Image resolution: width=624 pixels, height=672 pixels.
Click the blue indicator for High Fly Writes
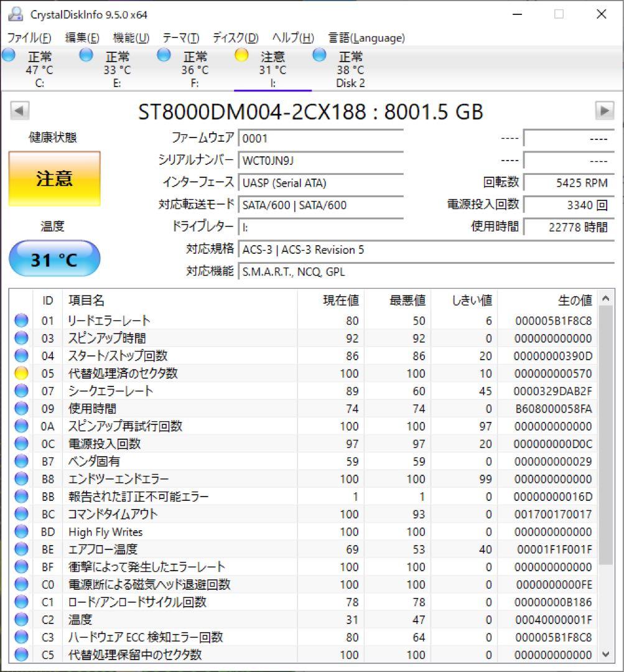pyautogui.click(x=22, y=532)
